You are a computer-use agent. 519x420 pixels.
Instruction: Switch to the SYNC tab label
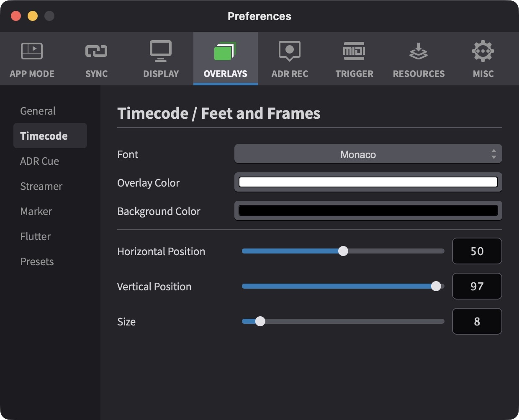96,74
